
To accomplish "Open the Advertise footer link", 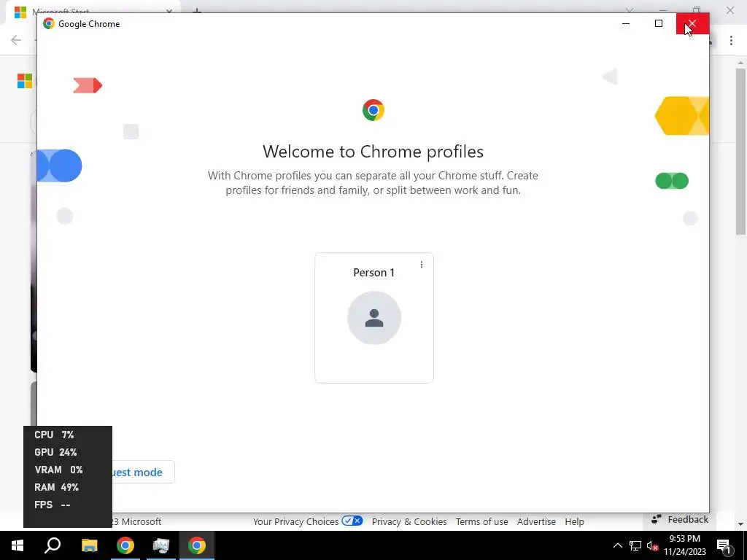I will [536, 521].
